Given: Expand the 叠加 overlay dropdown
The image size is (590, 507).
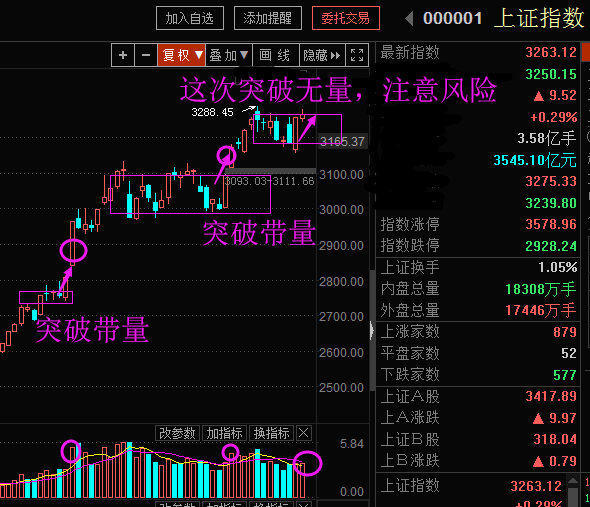Looking at the screenshot, I should click(229, 55).
